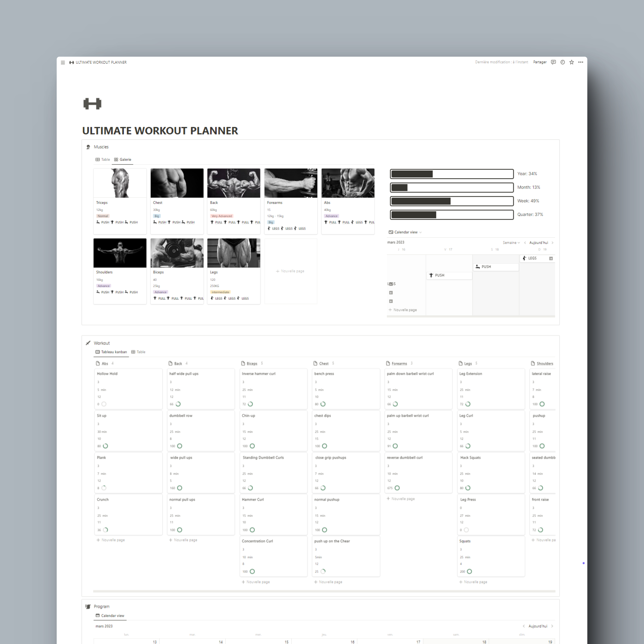The image size is (644, 644).
Task: Switch Muscles to Table view
Action: pos(103,159)
